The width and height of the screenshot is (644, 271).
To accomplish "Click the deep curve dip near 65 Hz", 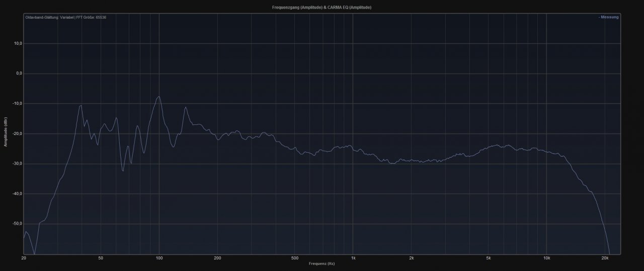I will pyautogui.click(x=123, y=171).
